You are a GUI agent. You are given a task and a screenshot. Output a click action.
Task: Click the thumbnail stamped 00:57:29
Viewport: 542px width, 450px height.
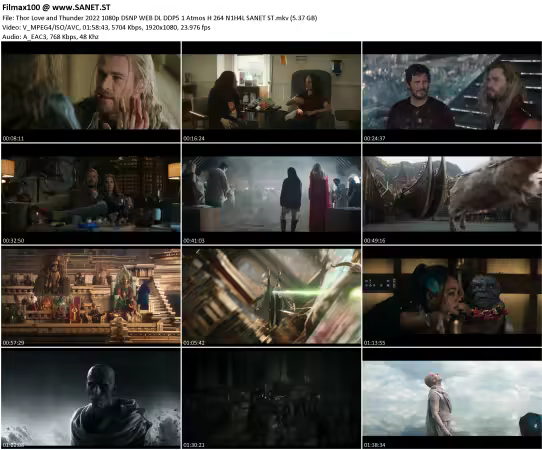pyautogui.click(x=91, y=296)
